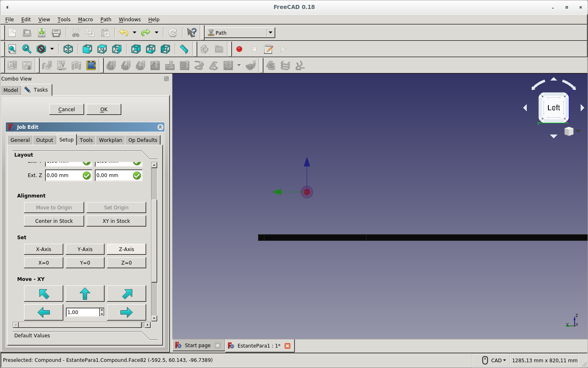Switch to the Workplan tab

(110, 140)
